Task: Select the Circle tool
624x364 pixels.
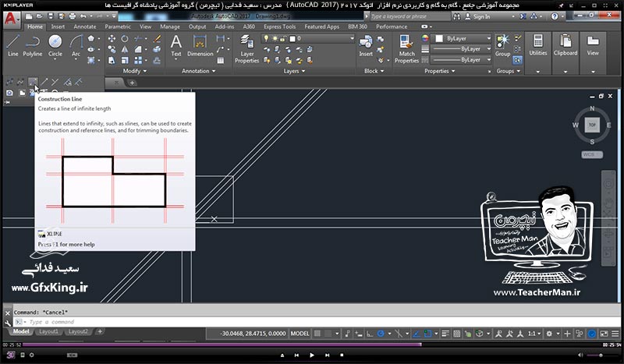Action: click(x=55, y=45)
